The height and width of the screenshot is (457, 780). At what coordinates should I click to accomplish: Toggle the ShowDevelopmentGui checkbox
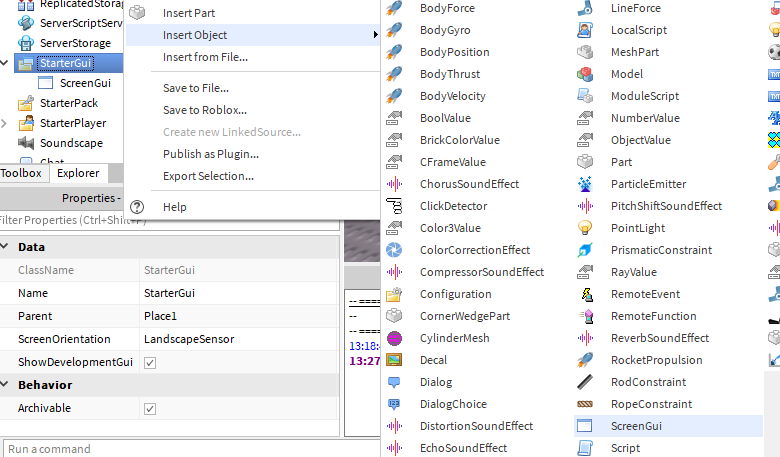[150, 363]
